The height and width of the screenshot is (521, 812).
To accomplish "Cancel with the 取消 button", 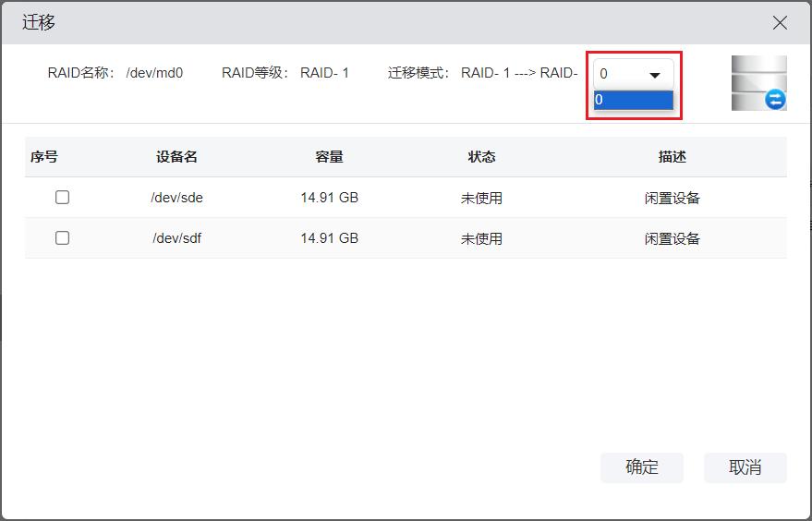I will click(x=745, y=467).
